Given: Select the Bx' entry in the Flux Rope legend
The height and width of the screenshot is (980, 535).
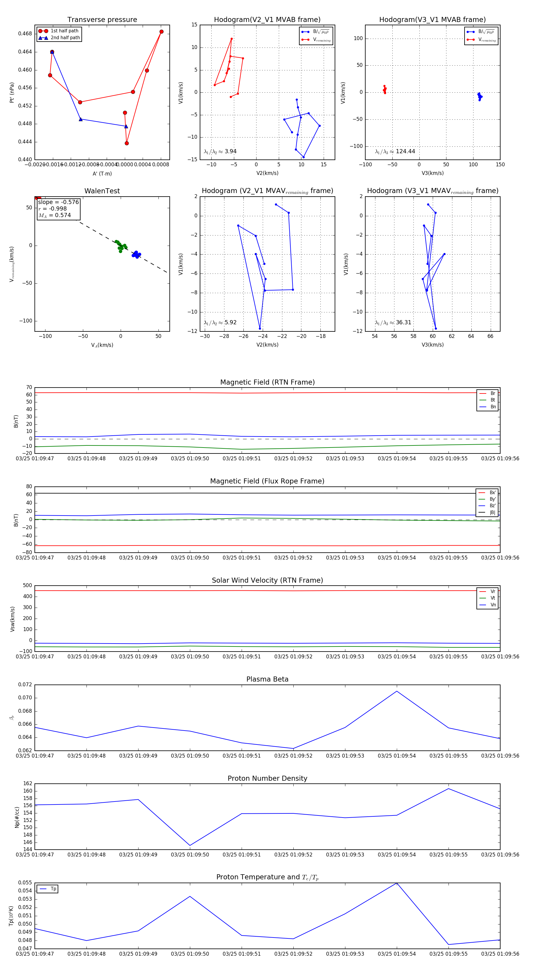Looking at the screenshot, I should [487, 492].
